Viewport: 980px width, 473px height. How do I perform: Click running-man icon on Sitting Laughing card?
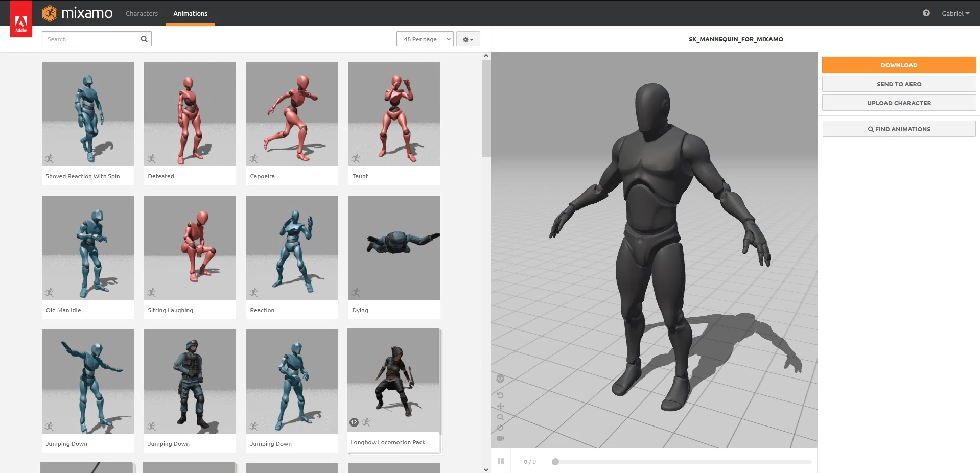pos(152,293)
